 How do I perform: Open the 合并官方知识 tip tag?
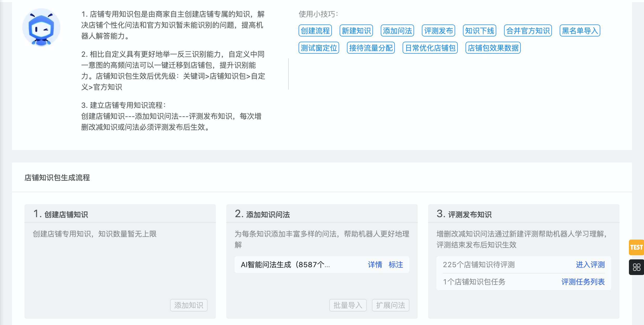528,31
